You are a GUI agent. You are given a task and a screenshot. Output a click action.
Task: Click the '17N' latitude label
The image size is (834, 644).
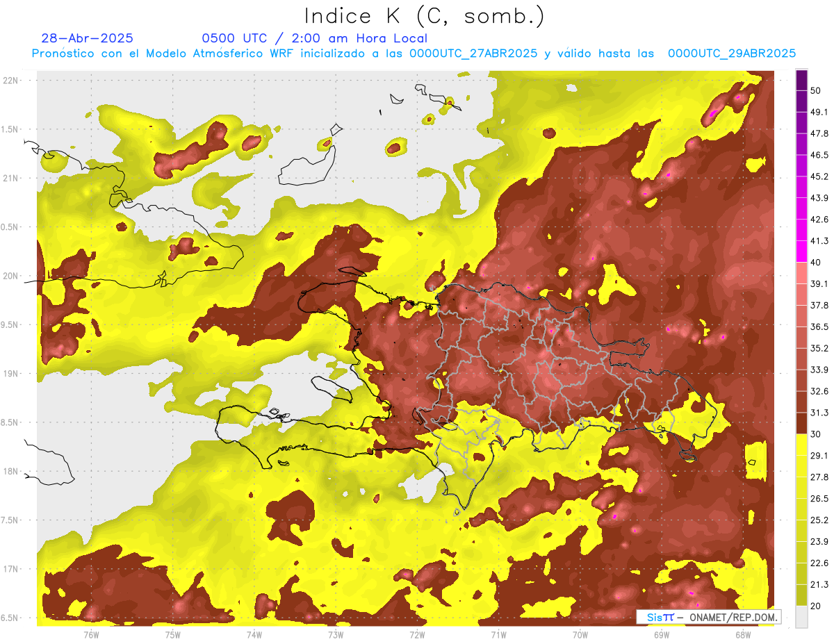[10, 569]
